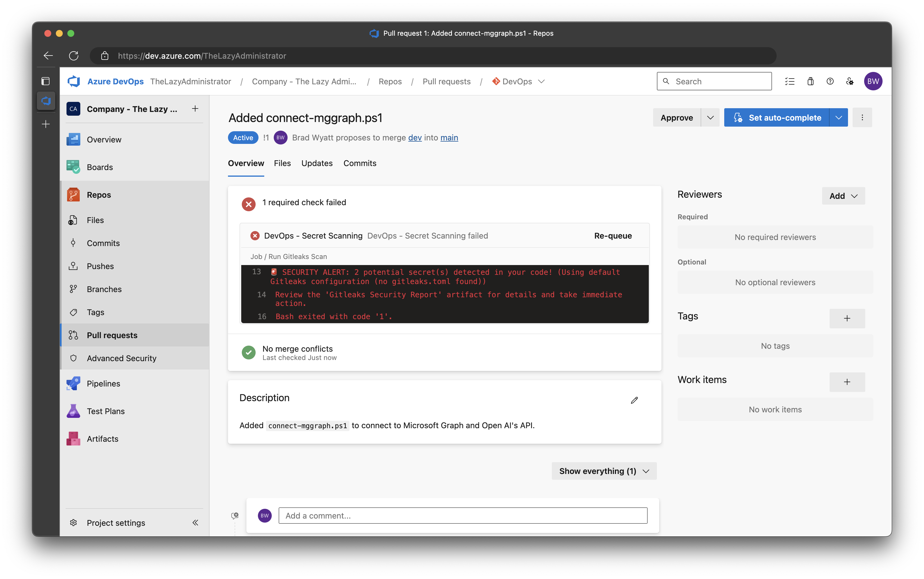The image size is (924, 579).
Task: Open the task list icon in header
Action: (x=790, y=81)
